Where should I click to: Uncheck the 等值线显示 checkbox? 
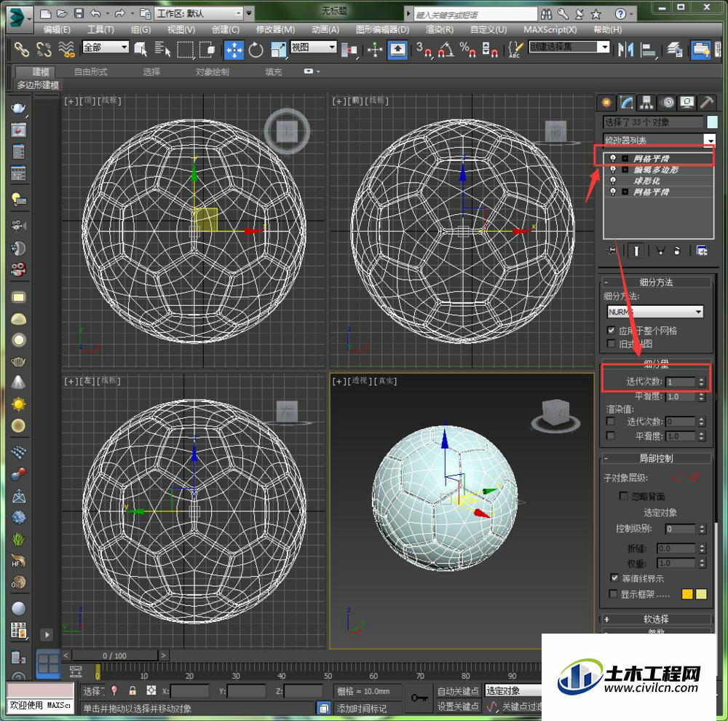[x=614, y=578]
